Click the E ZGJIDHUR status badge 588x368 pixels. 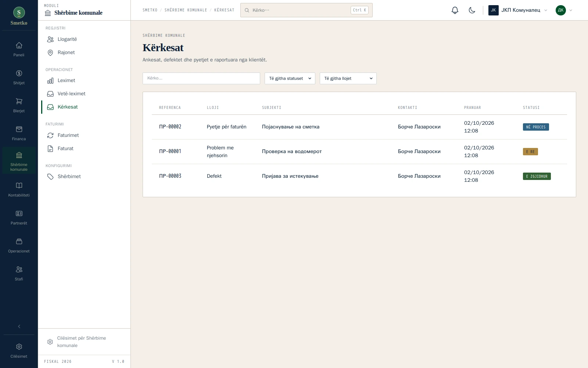point(537,176)
